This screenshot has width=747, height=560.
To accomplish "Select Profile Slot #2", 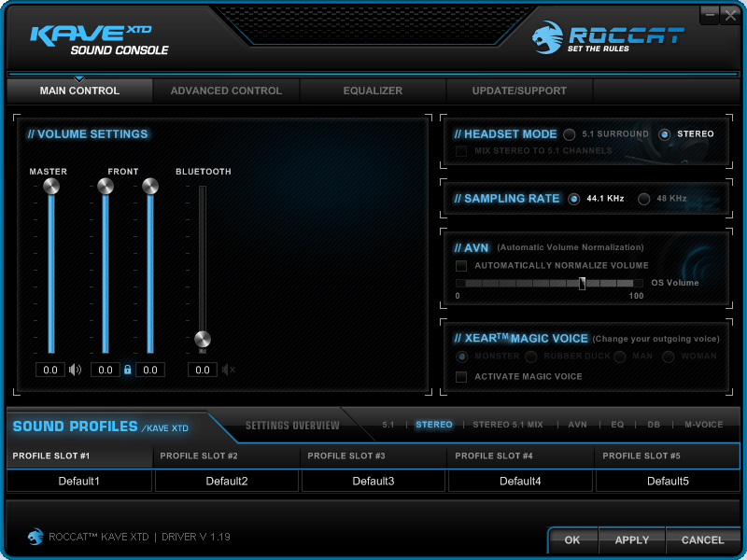I will tap(227, 455).
